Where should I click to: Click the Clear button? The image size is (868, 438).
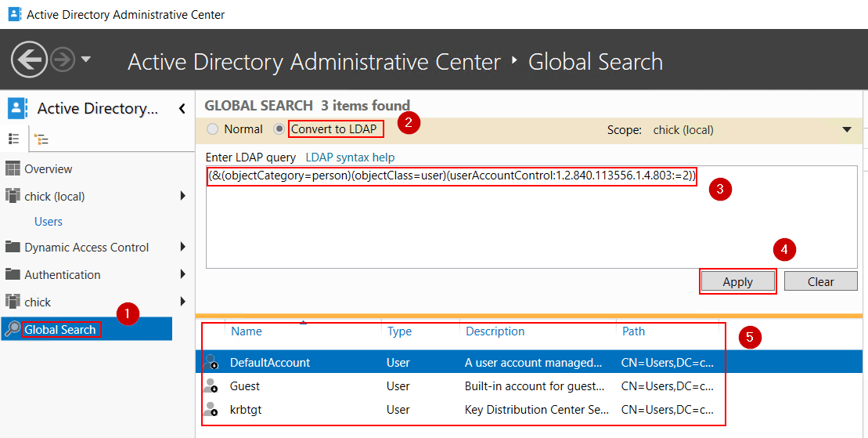click(x=820, y=281)
